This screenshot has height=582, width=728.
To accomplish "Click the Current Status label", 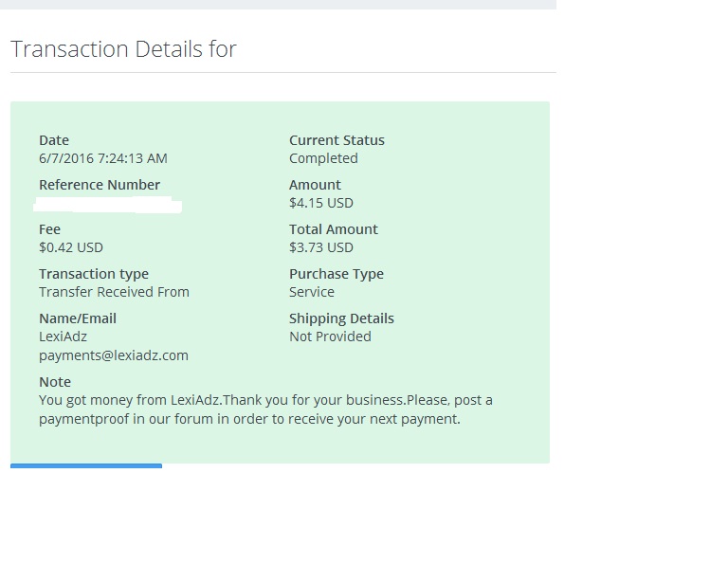I will coord(337,140).
